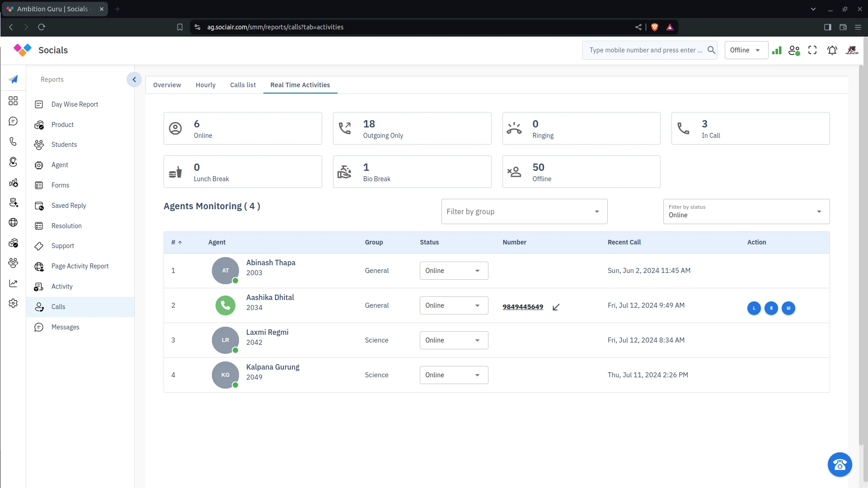Viewport: 868px width, 488px height.
Task: Select the Real Time Activities tab
Action: 300,85
